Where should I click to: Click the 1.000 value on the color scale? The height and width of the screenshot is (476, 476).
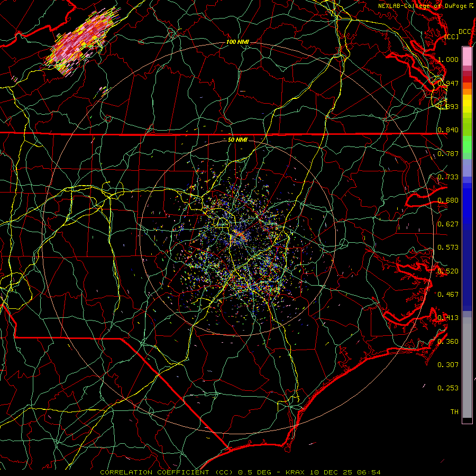click(x=448, y=59)
